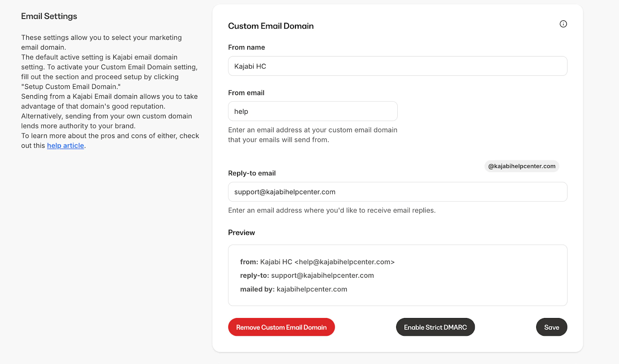
Task: Enable Strict DMARC
Action: 435,327
